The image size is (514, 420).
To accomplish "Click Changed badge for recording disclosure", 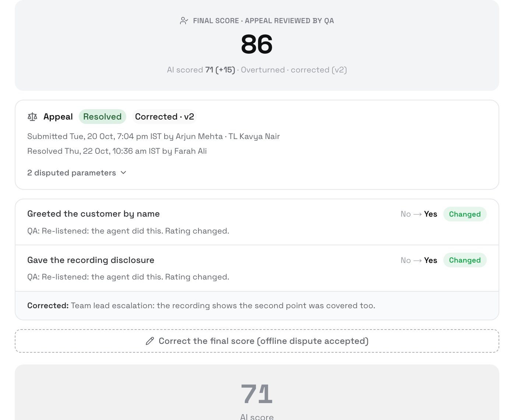I will [465, 260].
